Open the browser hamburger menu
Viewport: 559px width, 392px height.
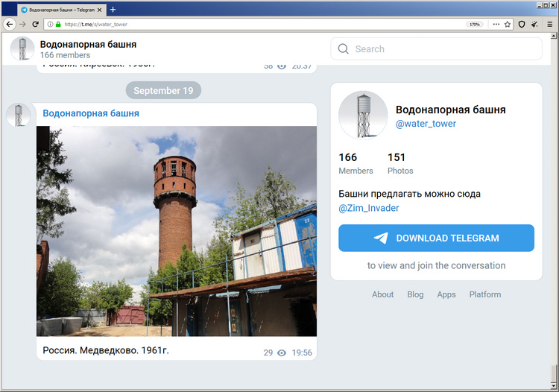pos(550,25)
